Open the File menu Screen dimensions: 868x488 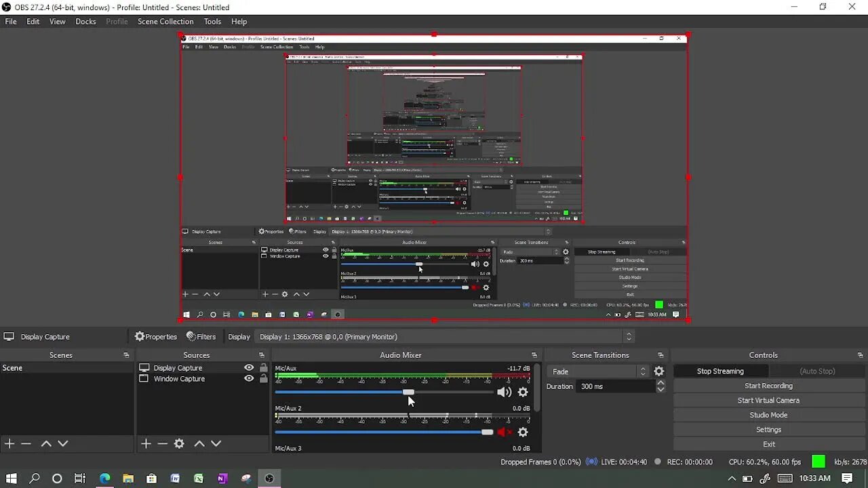point(11,22)
